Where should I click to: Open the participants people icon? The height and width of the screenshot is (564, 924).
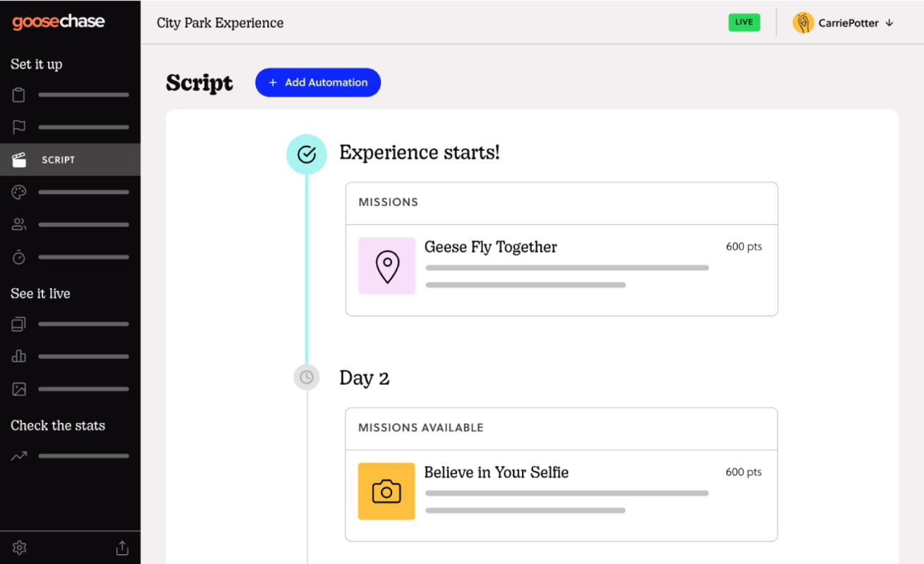(19, 225)
